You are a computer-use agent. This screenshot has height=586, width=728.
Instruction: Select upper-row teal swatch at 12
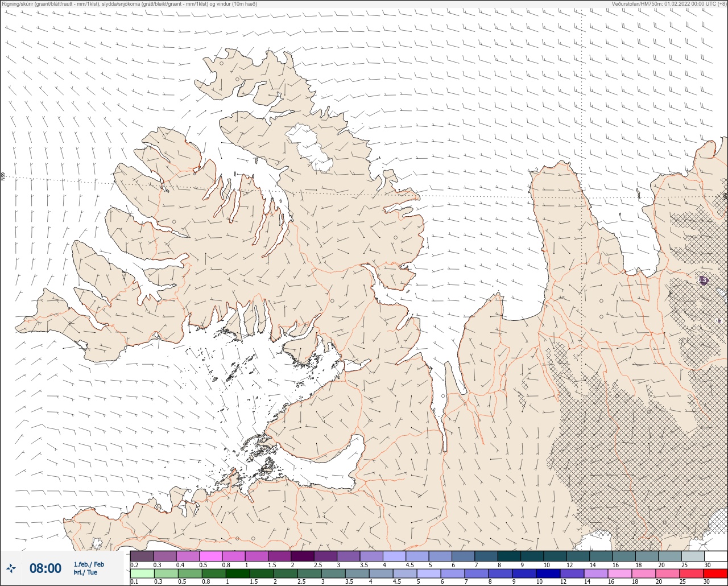click(578, 556)
